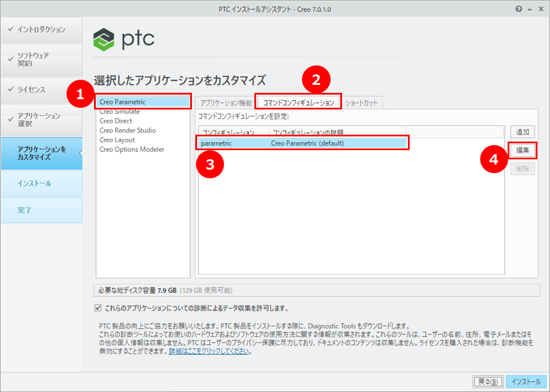Viewport: 550px width, 392px height.
Task: Open the ショートカット tab
Action: tap(361, 103)
